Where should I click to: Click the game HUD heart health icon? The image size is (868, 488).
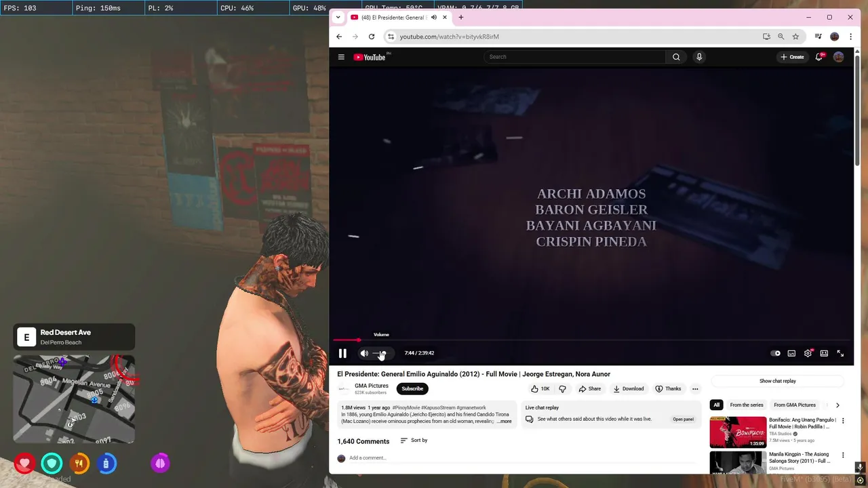[x=24, y=464]
